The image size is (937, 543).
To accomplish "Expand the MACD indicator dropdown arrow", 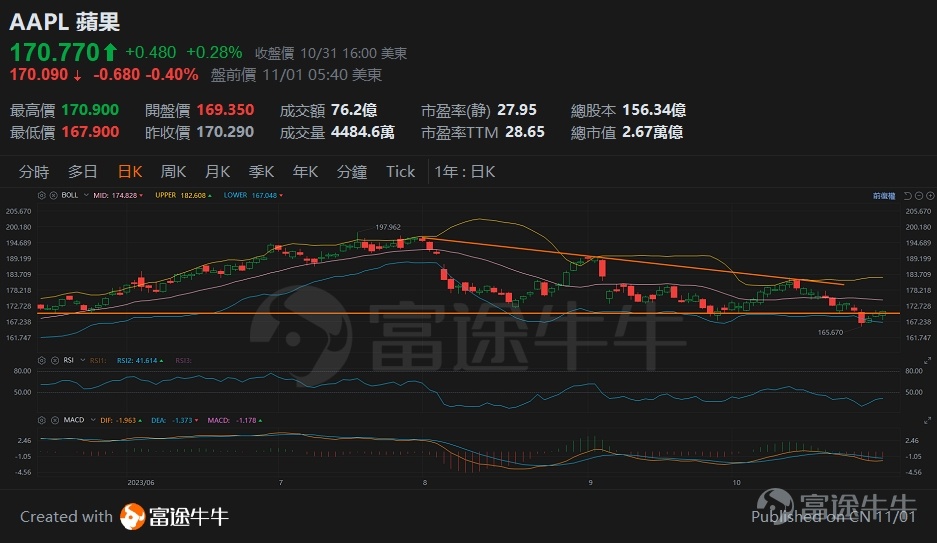I will pos(93,420).
